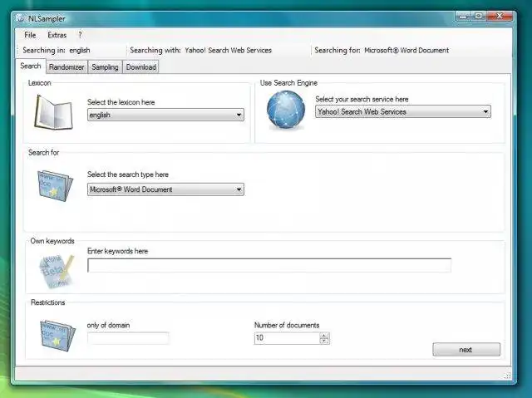
Task: Switch to the Sampling tab
Action: 105,66
